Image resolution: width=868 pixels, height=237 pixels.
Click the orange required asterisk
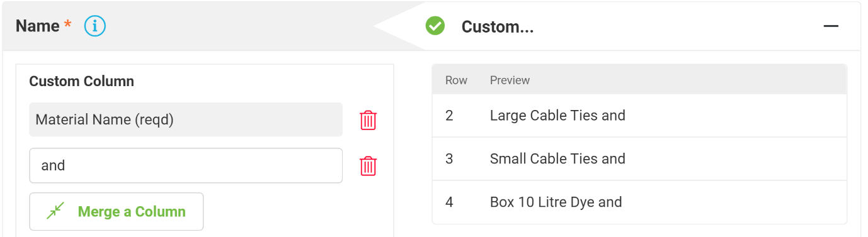pos(67,25)
